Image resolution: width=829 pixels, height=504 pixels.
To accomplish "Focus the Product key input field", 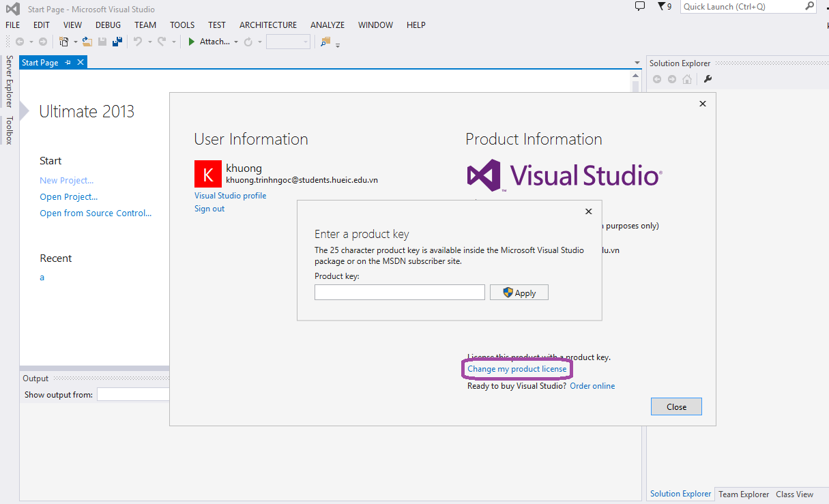I will [x=400, y=293].
